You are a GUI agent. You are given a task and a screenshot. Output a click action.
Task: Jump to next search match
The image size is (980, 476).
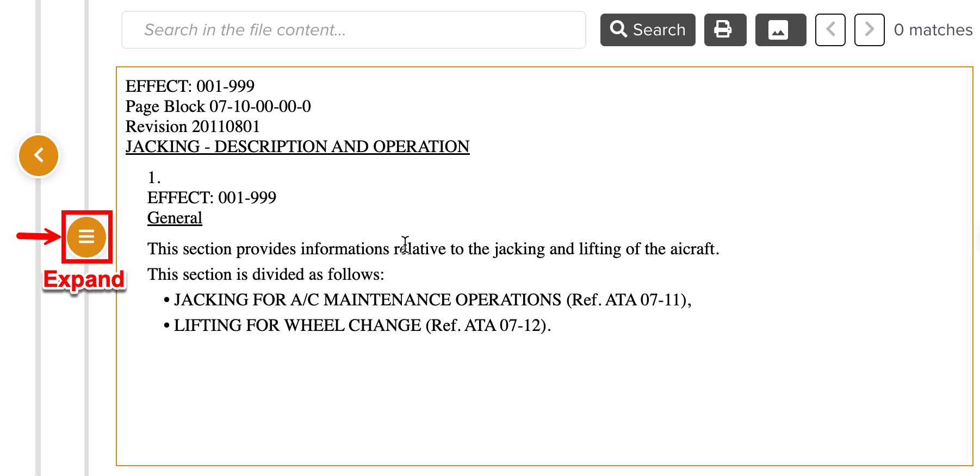click(x=869, y=30)
